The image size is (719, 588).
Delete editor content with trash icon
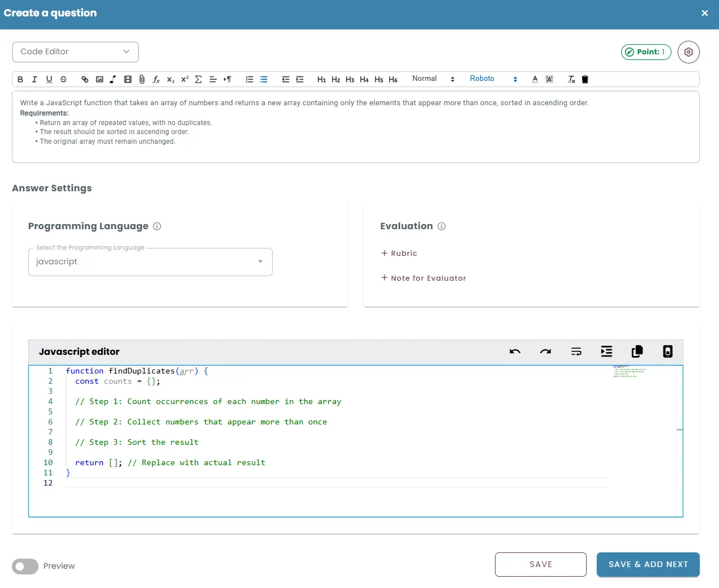coord(585,79)
